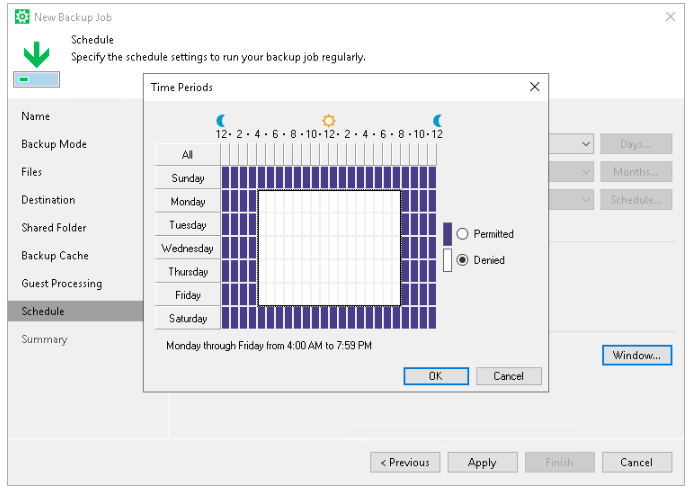Click the white Denied color swatch

click(x=447, y=260)
